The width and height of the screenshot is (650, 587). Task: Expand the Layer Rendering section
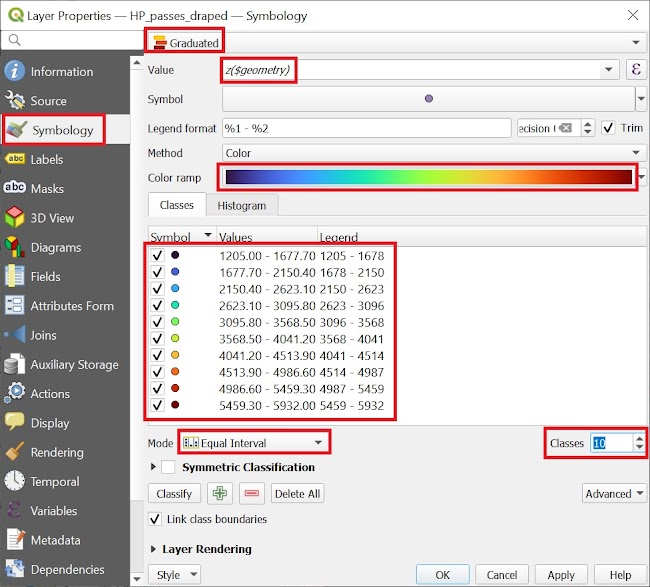click(x=153, y=549)
